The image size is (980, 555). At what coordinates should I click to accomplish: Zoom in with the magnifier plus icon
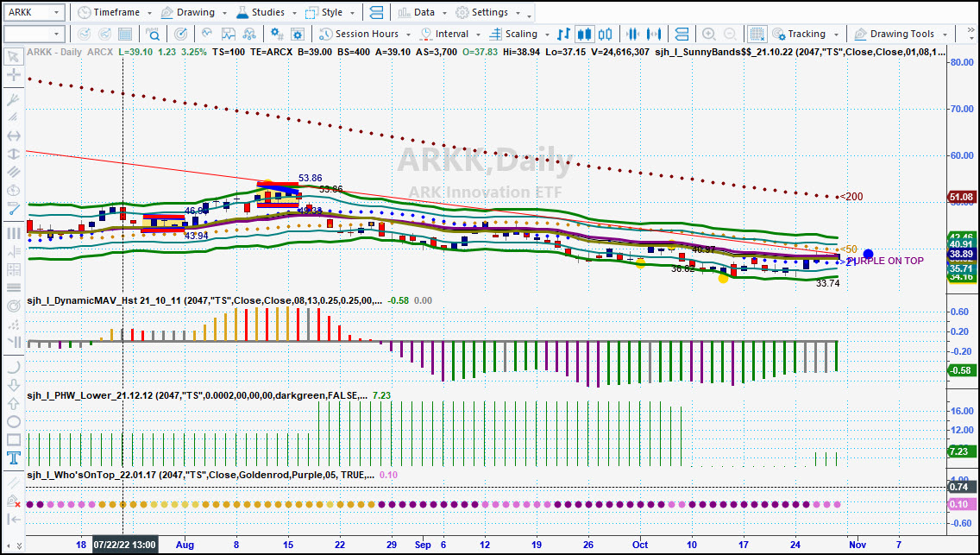tap(709, 34)
